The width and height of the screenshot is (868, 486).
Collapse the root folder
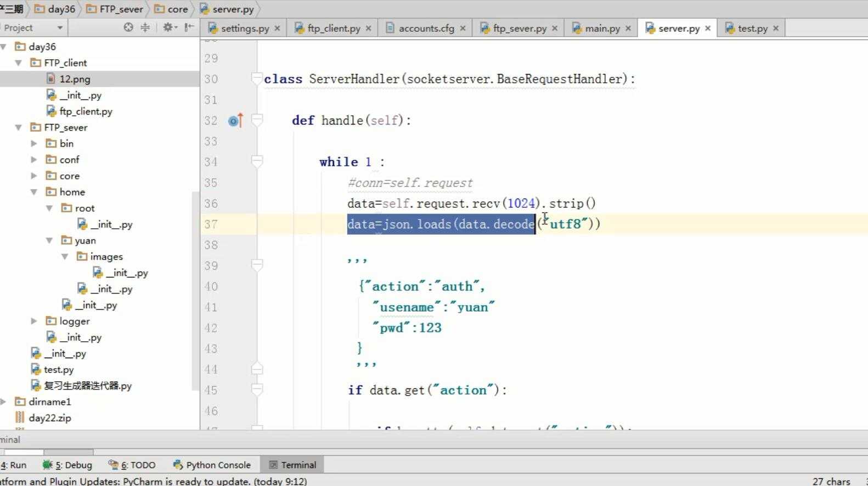(49, 208)
